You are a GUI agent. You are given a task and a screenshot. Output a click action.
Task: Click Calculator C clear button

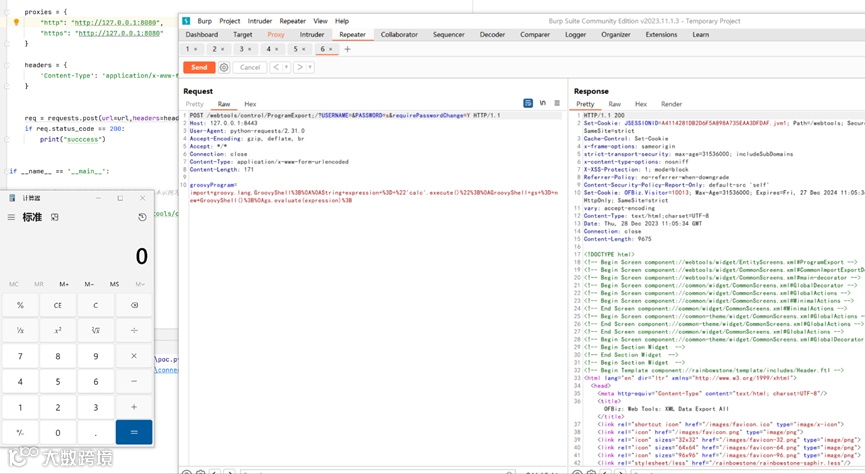(95, 305)
